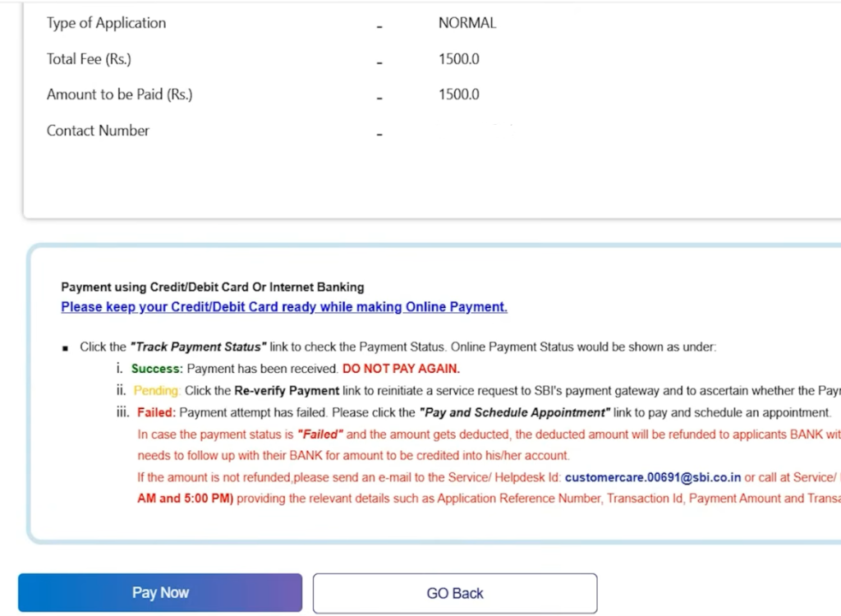The image size is (841, 616).
Task: Click the customercare.00691@sbi.co.in email address
Action: click(x=653, y=477)
